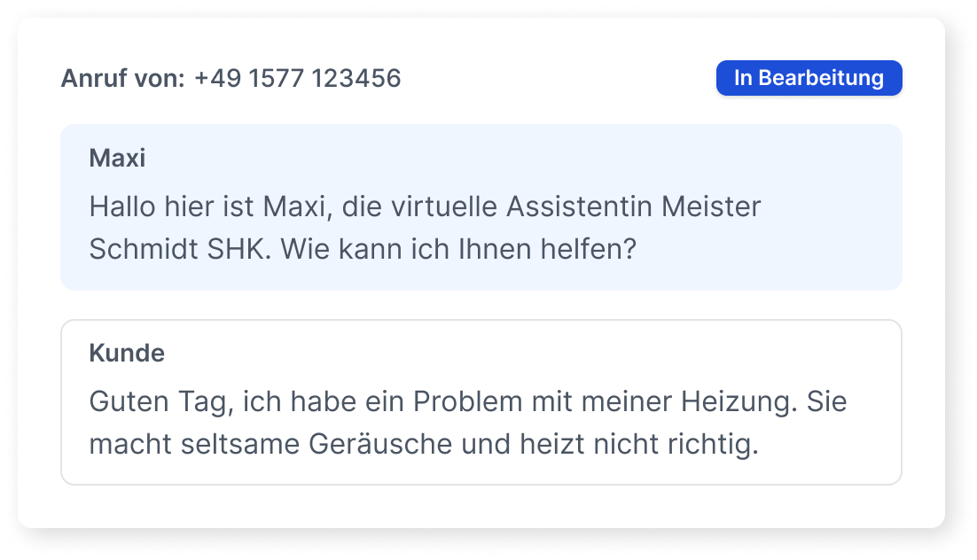This screenshot has width=977, height=560.
Task: Click the line starting macht seltsame Geräusche
Action: (424, 444)
